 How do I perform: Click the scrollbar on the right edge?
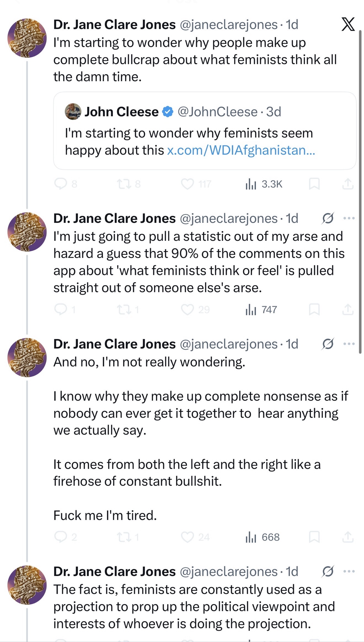coord(360,193)
